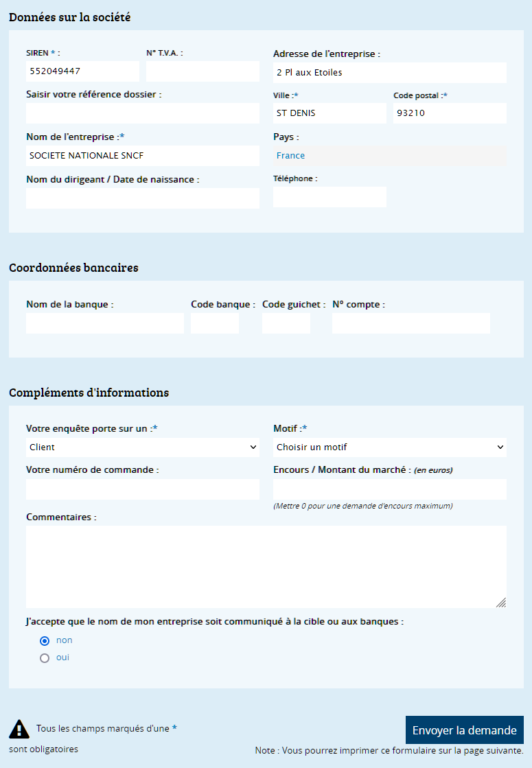Click the Code guichet field
The width and height of the screenshot is (532, 768).
pyautogui.click(x=286, y=323)
